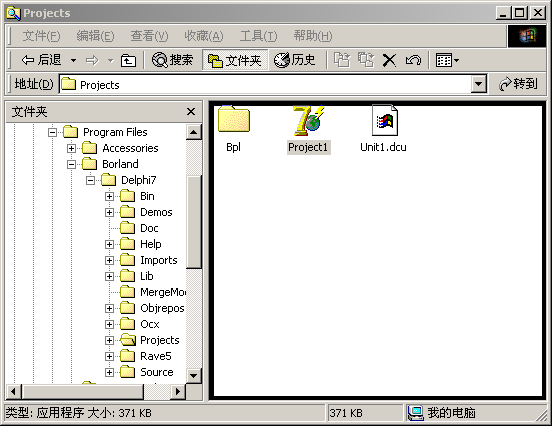Viewport: 552px width, 426px height.
Task: Select the Borland folder in tree
Action: click(x=120, y=164)
